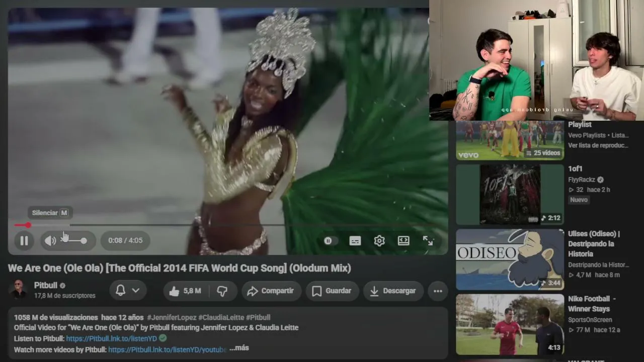Open the Nike Football - Winner Stays title
Screen dimensions: 644x362
[592, 304]
